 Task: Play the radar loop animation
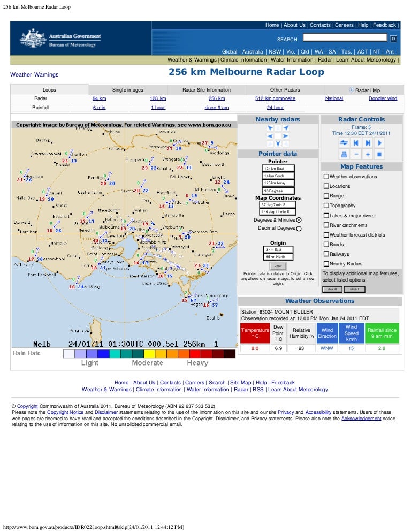click(379, 143)
